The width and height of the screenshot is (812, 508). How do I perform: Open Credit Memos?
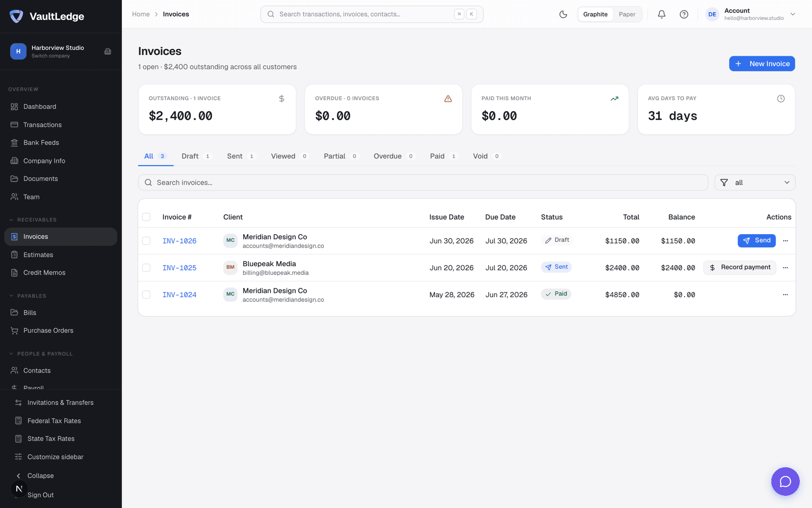60,273
